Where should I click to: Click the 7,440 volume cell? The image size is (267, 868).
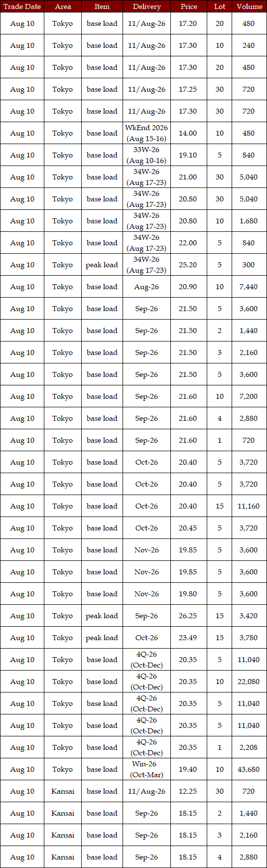[249, 287]
